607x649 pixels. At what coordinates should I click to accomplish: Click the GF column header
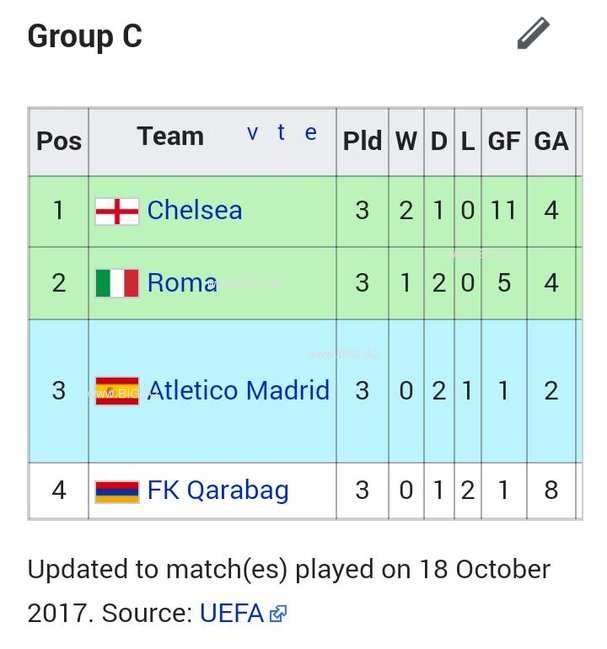[x=504, y=142]
